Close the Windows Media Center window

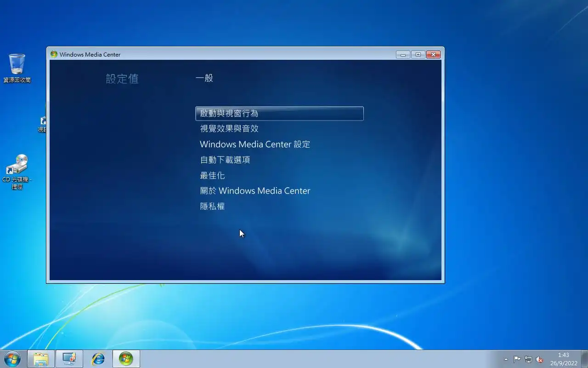[x=433, y=54]
